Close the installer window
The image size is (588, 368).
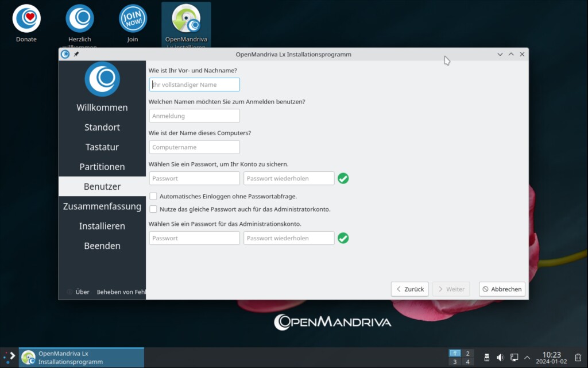(522, 54)
